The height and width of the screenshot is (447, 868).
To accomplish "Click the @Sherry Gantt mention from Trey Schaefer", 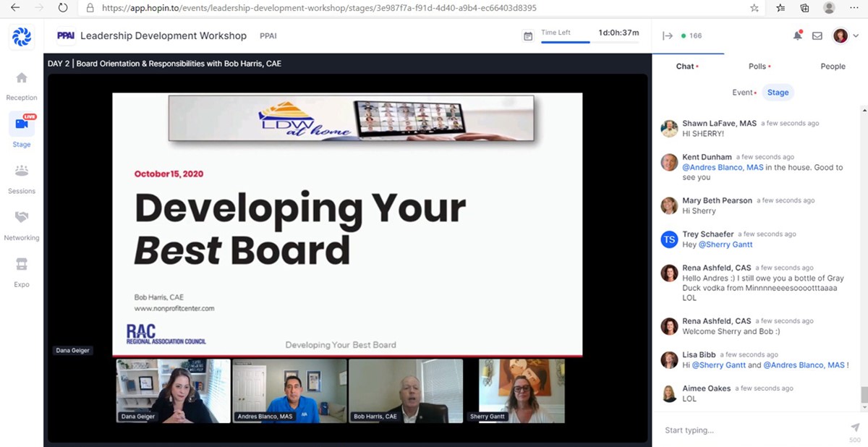I will [x=726, y=244].
